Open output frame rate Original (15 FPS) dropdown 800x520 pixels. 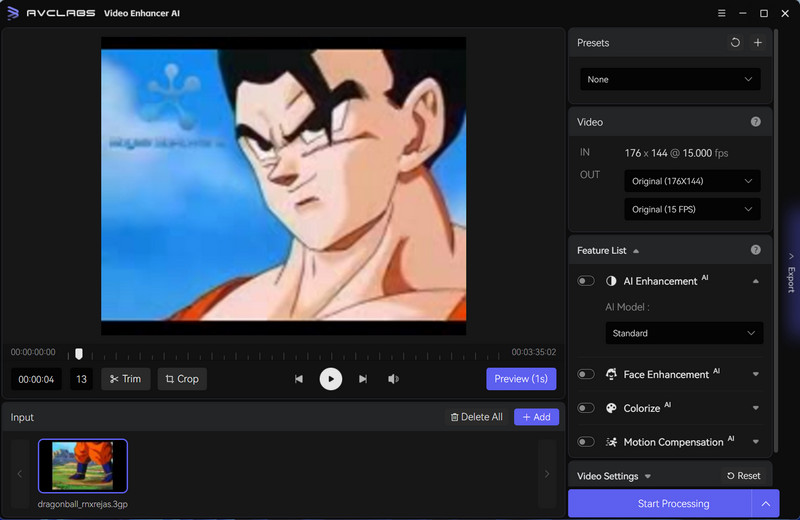[692, 209]
